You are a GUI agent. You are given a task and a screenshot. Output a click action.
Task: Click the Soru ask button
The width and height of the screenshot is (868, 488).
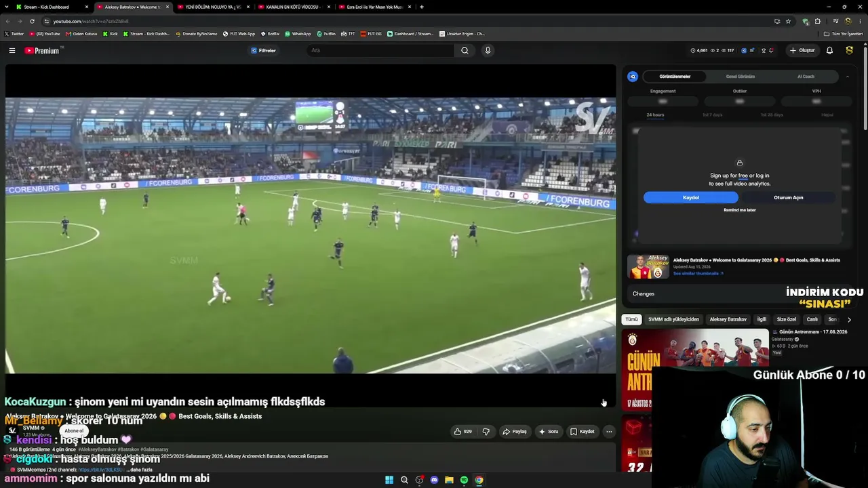tap(549, 432)
